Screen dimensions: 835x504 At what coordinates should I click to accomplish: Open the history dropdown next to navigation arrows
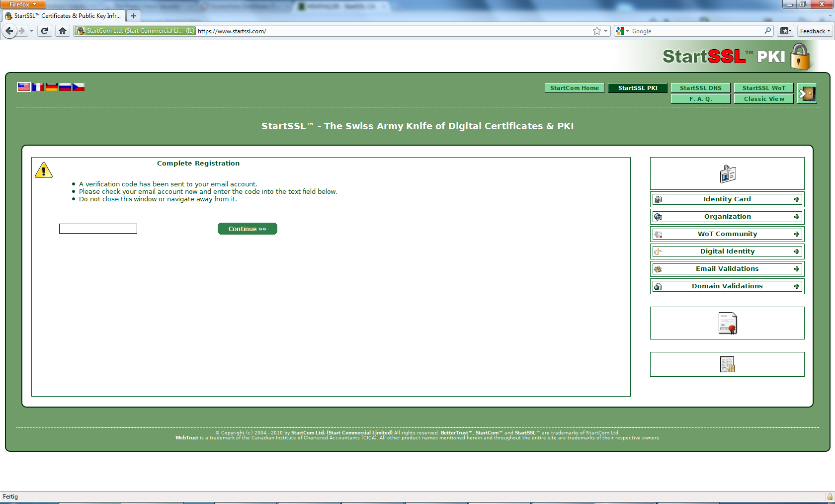coord(31,31)
